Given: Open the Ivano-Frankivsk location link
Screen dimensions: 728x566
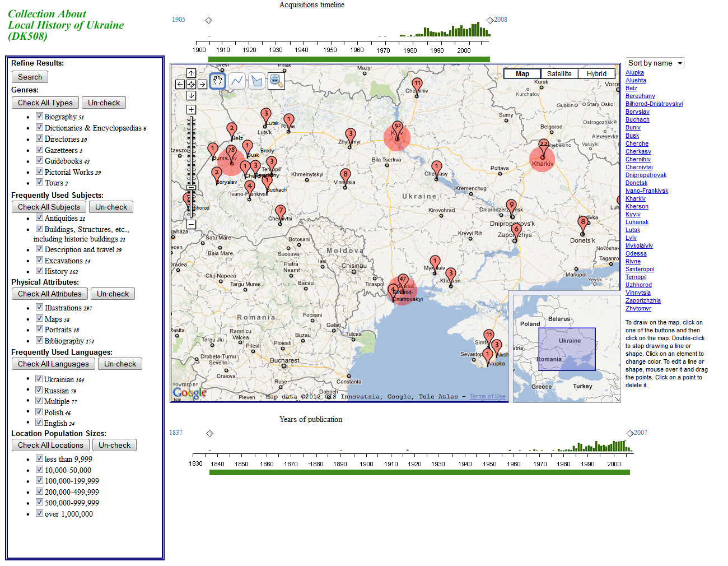Looking at the screenshot, I should [647, 191].
